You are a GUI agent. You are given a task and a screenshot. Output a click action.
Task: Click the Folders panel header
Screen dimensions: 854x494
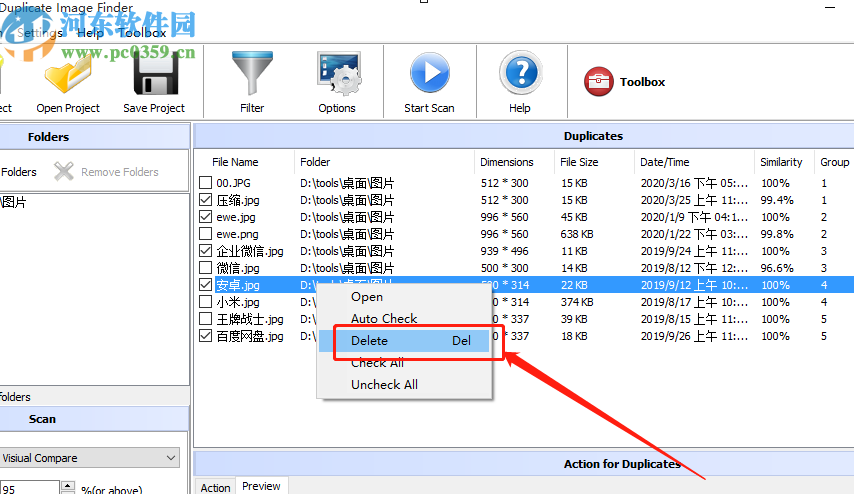[x=48, y=137]
